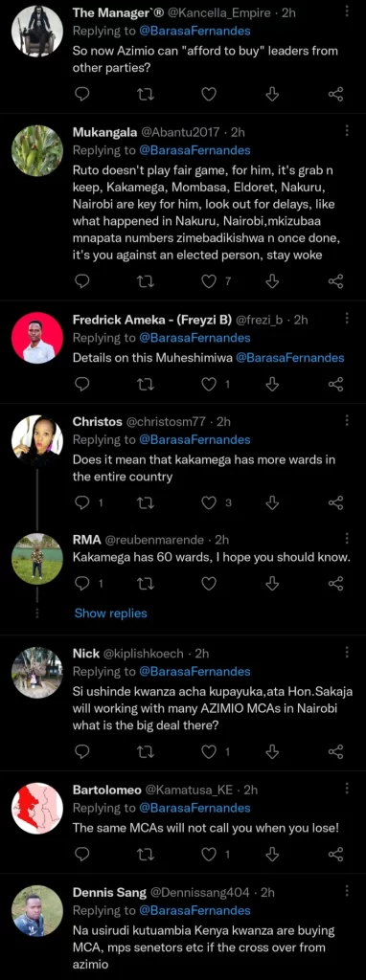Open Fredrick Ameka's profile picture
Image resolution: width=366 pixels, height=980 pixels.
pyautogui.click(x=37, y=338)
